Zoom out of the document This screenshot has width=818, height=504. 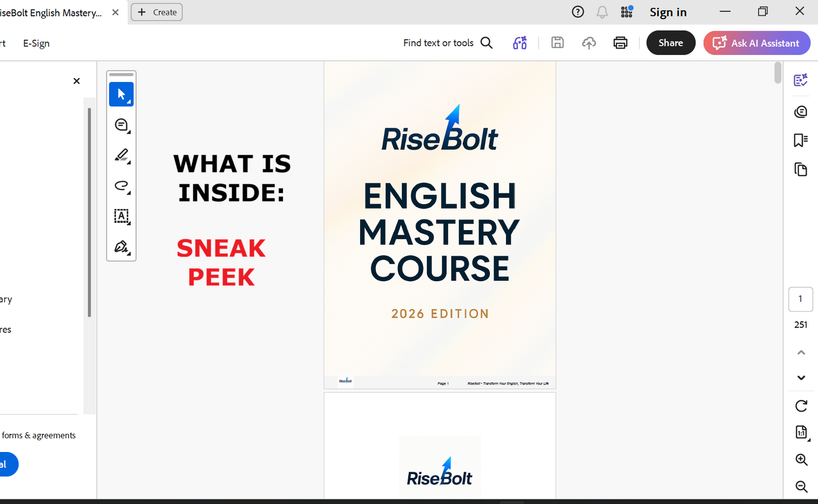coord(801,486)
